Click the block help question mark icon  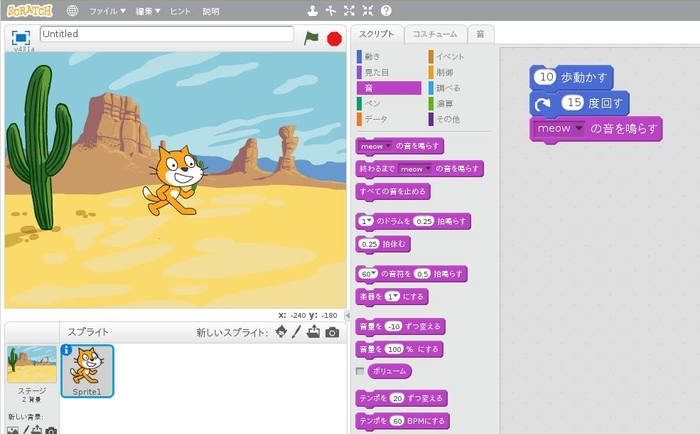click(x=386, y=11)
